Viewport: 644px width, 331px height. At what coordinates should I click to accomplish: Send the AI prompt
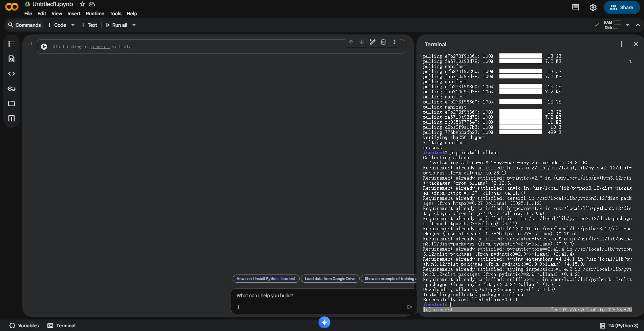pos(410,307)
